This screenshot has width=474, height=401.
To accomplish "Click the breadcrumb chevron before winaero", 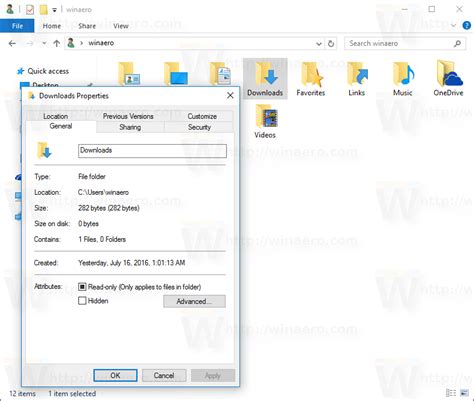I will point(81,43).
